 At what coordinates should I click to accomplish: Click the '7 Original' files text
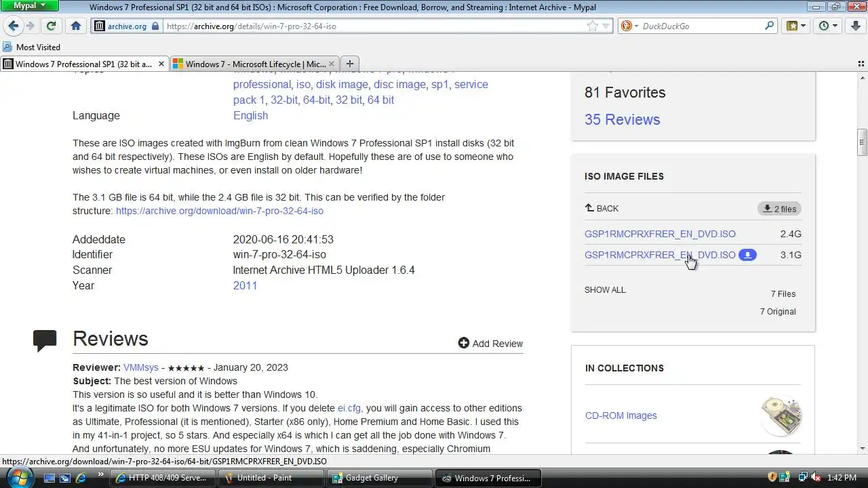778,311
